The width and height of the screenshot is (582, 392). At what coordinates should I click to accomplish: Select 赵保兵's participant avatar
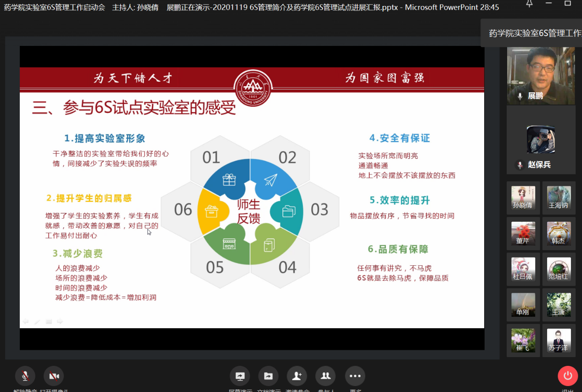click(541, 139)
